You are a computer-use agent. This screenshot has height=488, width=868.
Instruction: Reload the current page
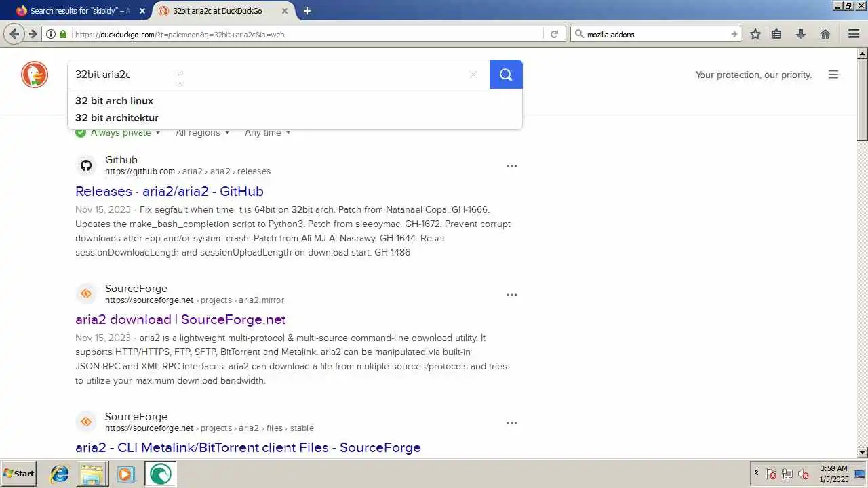click(x=554, y=34)
